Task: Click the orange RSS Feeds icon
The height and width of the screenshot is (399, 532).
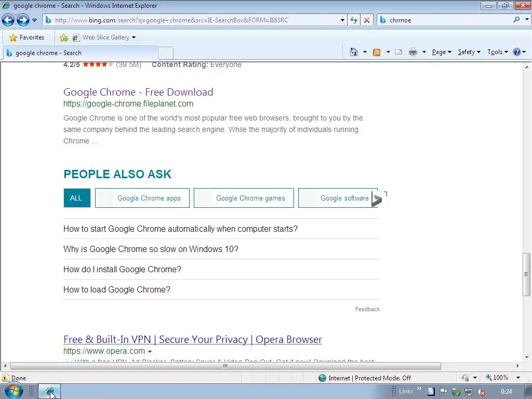Action: [x=377, y=52]
